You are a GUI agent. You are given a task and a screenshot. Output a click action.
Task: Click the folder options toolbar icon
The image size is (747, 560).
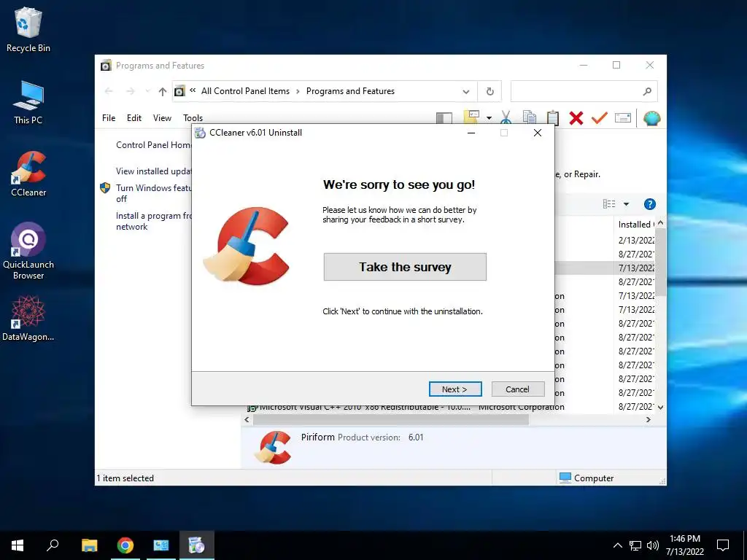(471, 117)
